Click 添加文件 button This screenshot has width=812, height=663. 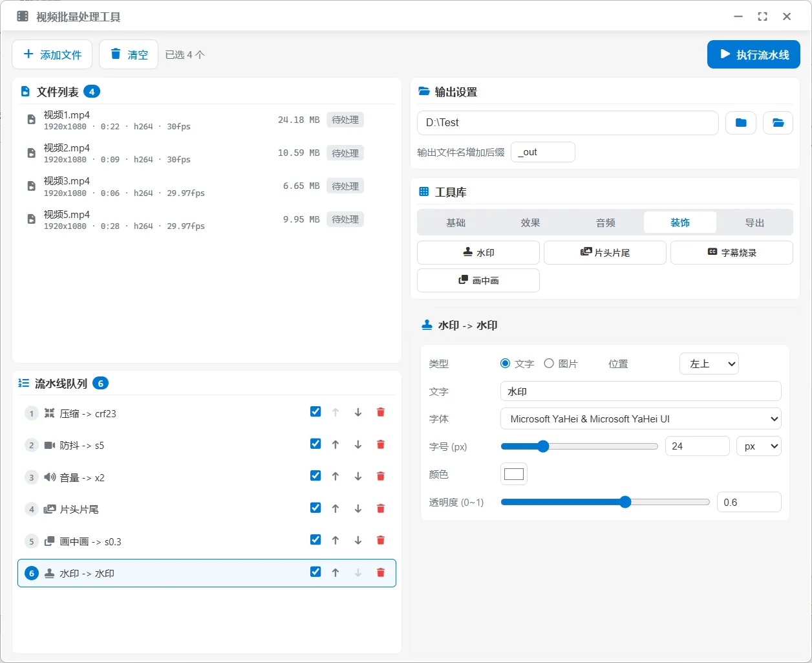coord(52,55)
